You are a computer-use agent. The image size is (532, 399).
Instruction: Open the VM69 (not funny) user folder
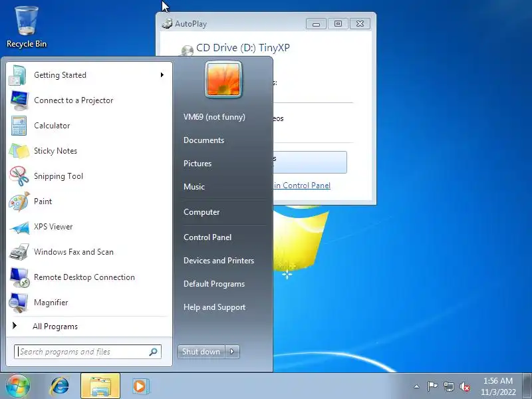point(214,117)
